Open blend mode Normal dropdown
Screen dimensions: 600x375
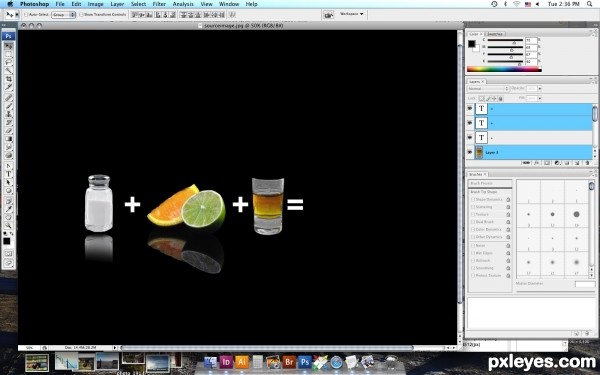coord(488,89)
